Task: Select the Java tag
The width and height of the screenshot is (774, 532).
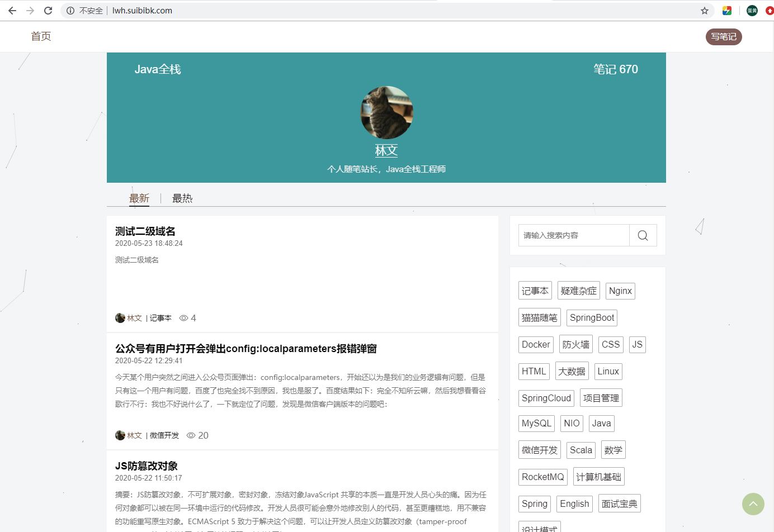Action: [602, 423]
